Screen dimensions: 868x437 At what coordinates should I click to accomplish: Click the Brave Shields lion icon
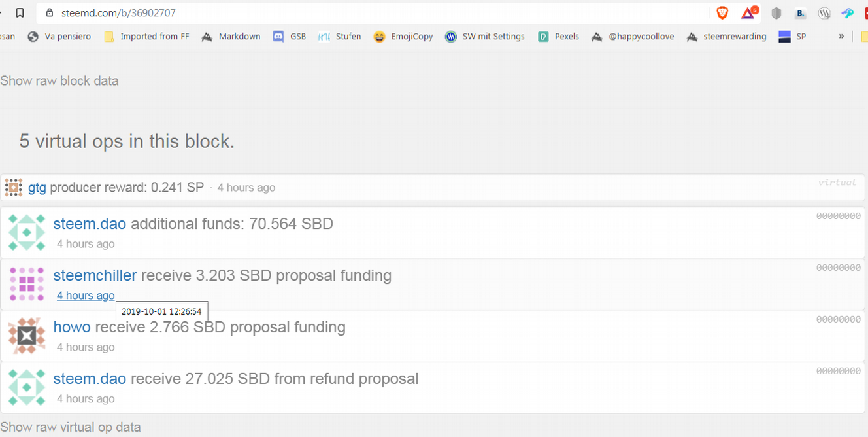pyautogui.click(x=722, y=12)
